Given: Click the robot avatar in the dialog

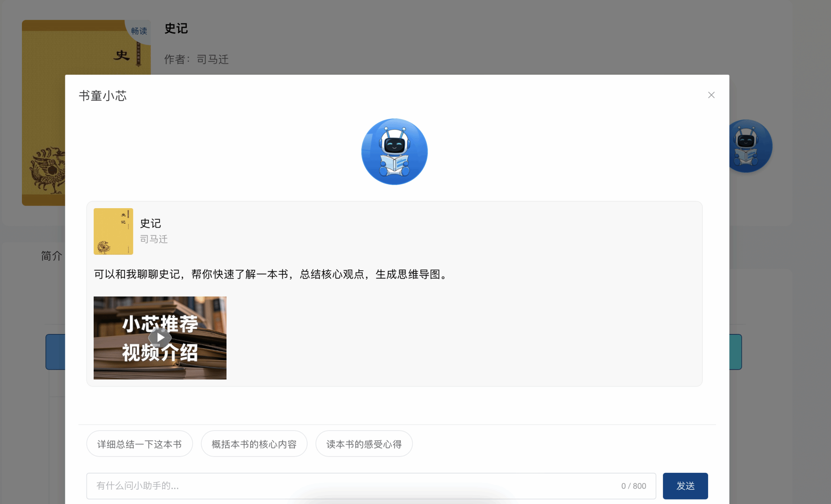Looking at the screenshot, I should tap(394, 152).
